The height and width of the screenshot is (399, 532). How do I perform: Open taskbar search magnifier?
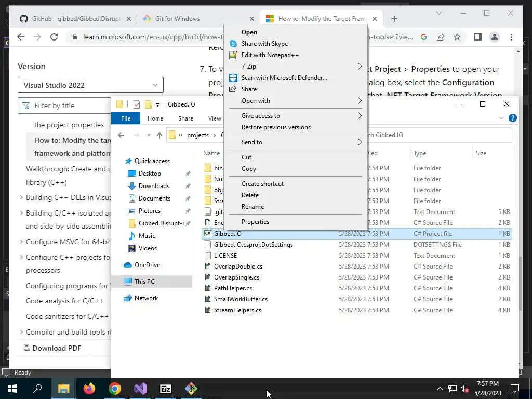[37, 388]
